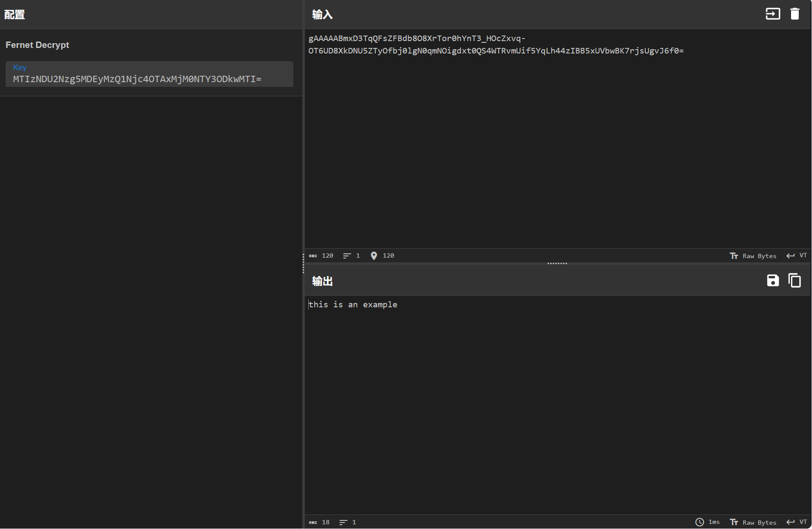The image size is (812, 529).
Task: Open file as input icon
Action: 773,14
